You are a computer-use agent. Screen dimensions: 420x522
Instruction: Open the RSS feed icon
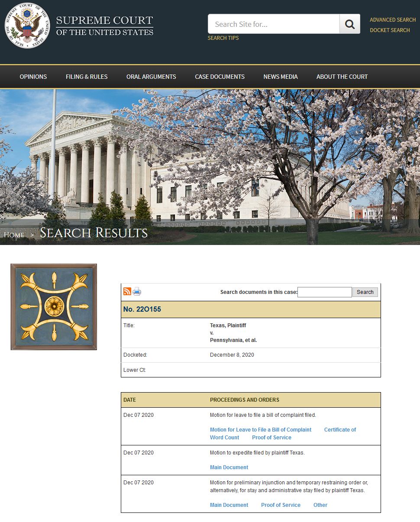tap(127, 291)
